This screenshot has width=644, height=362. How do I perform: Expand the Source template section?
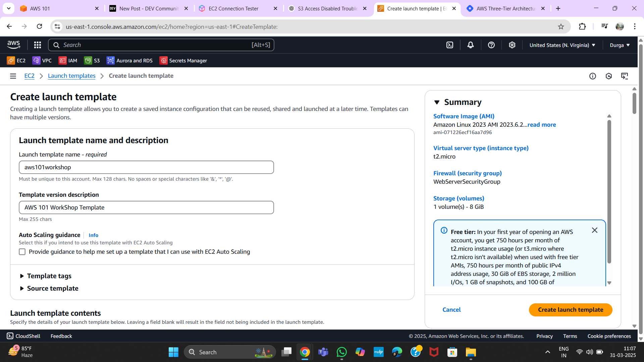point(49,288)
